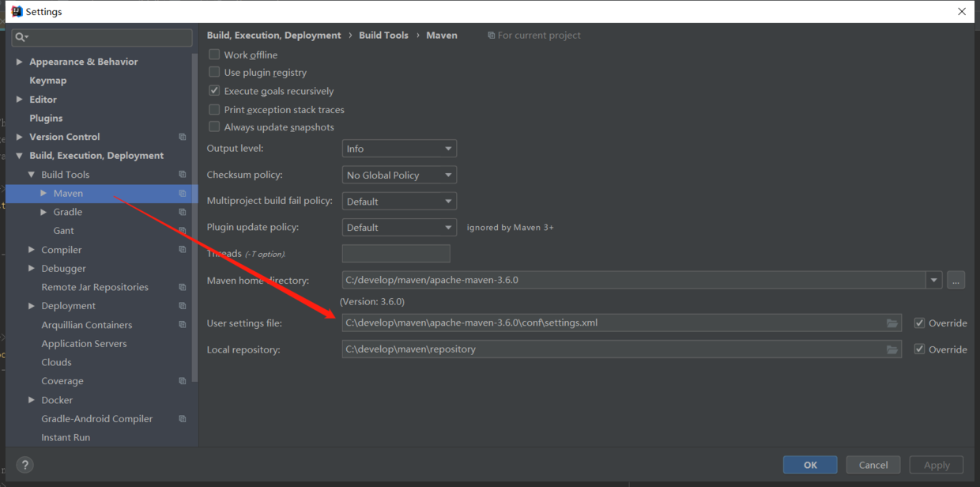Expand the Debugger tree node
The image size is (980, 487).
click(x=32, y=269)
